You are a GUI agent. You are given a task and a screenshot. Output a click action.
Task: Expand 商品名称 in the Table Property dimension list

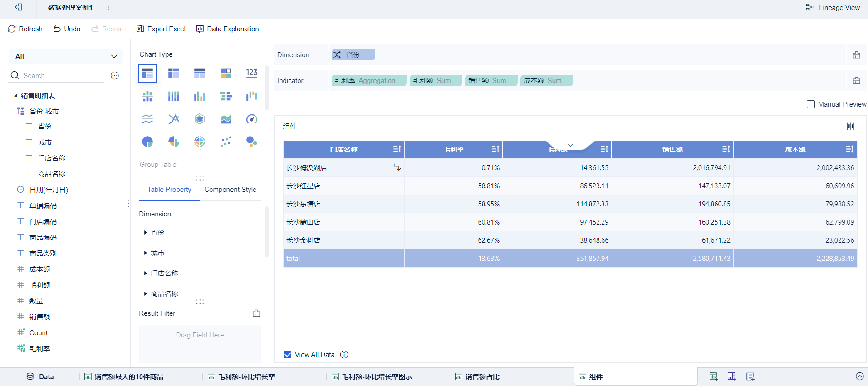(145, 294)
